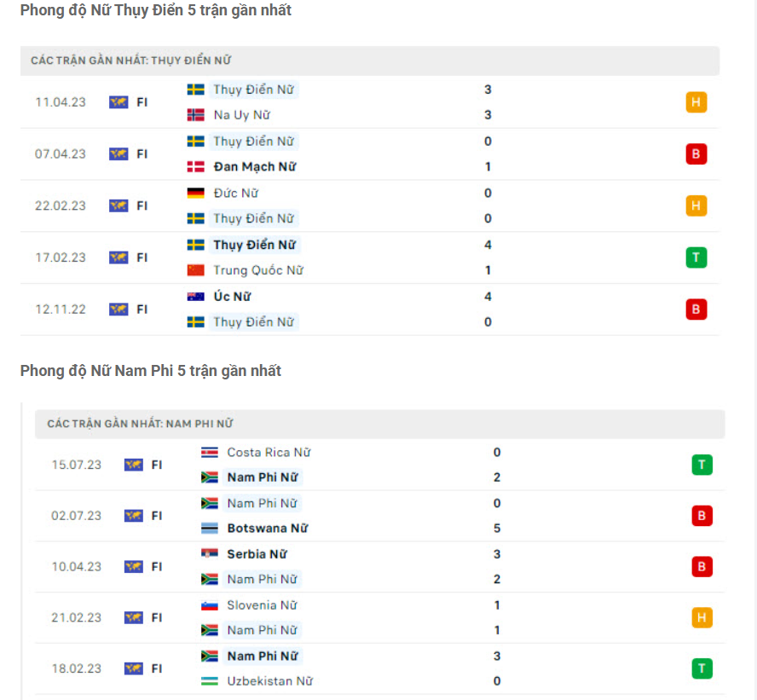Image resolution: width=757 pixels, height=700 pixels.
Task: Click the red B badge for the 07.04.23 match
Action: [x=696, y=154]
